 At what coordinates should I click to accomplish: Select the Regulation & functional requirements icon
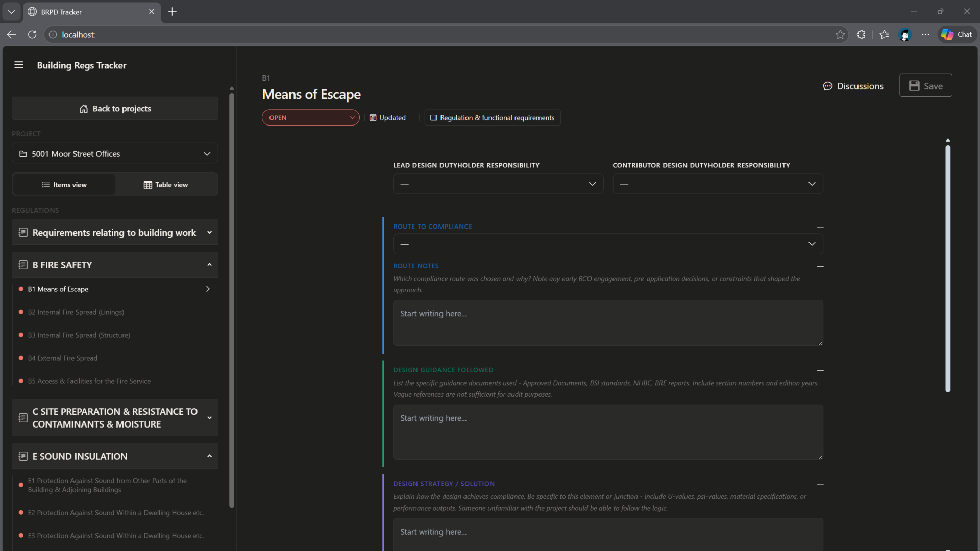coord(434,117)
